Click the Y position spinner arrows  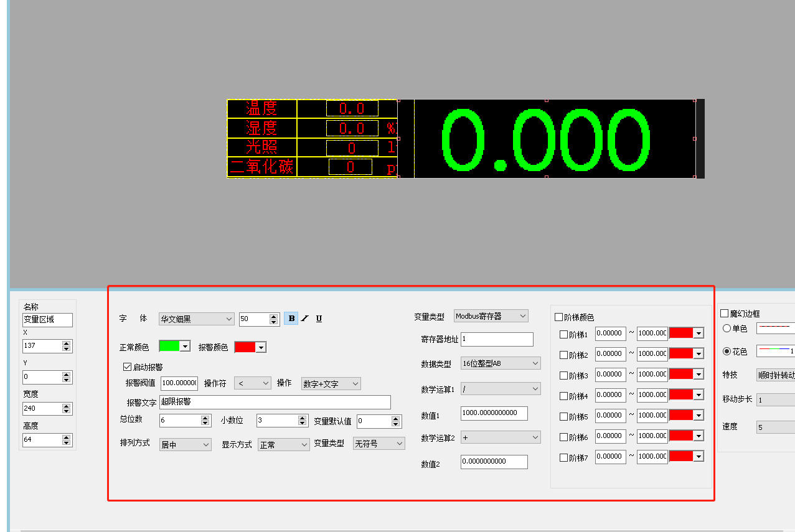[x=67, y=377]
